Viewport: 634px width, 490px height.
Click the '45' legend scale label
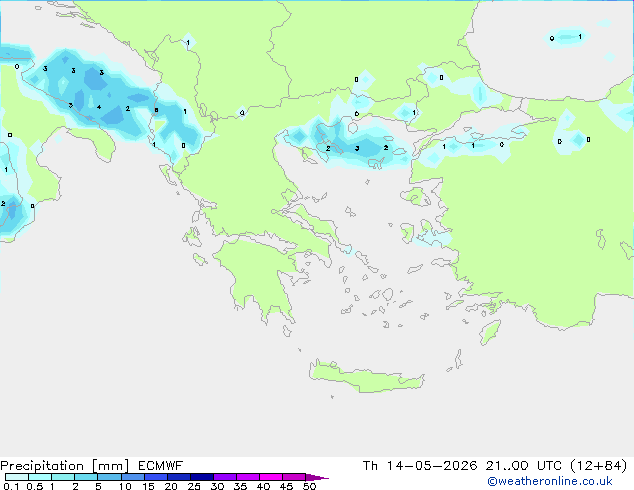coord(286,486)
